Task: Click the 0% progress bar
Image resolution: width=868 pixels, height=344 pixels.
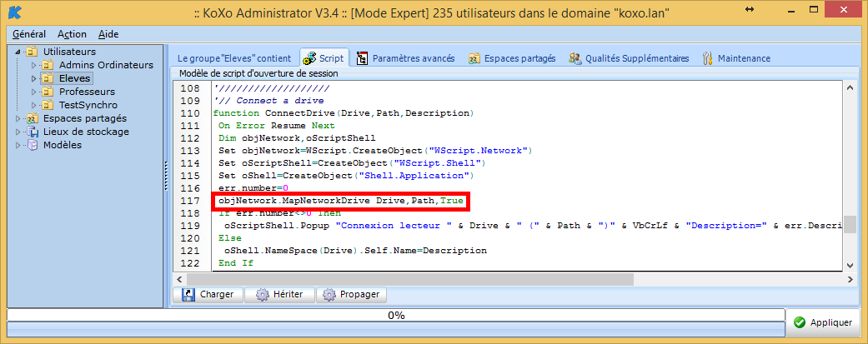Action: point(396,315)
